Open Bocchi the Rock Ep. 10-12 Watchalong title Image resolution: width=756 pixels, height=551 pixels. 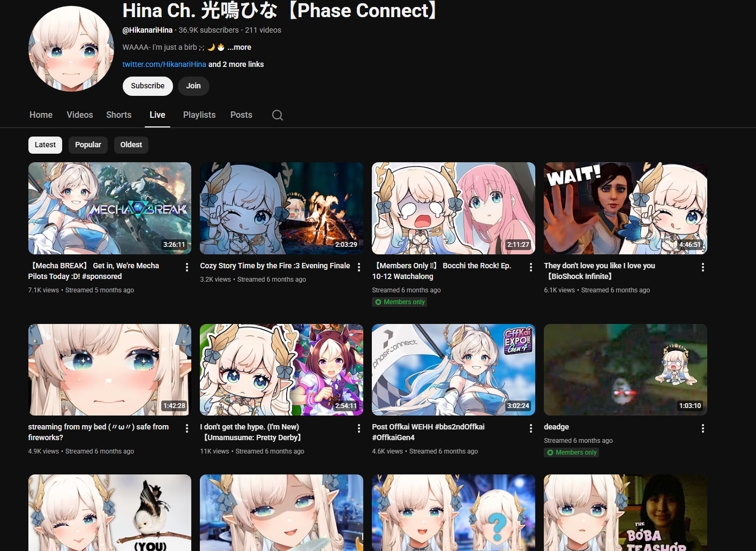[x=442, y=271]
